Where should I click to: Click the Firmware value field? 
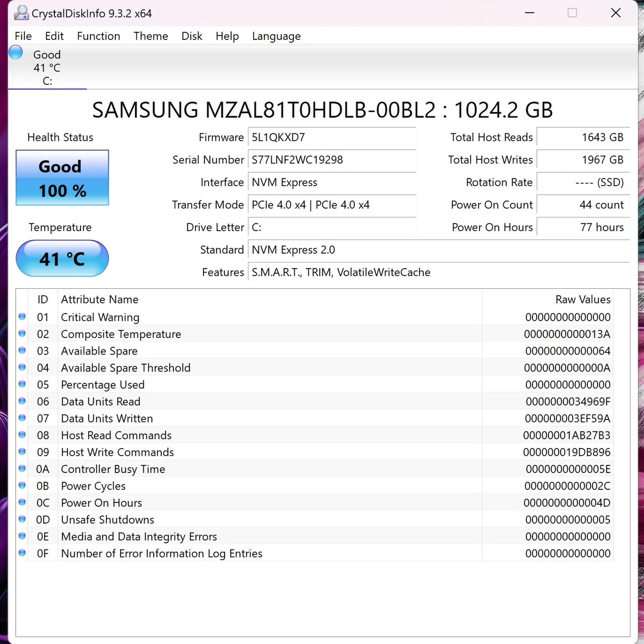(332, 137)
